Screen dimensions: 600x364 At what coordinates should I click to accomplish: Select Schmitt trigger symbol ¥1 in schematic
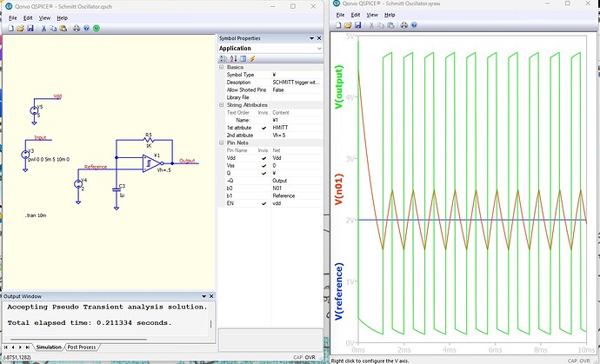pos(151,163)
